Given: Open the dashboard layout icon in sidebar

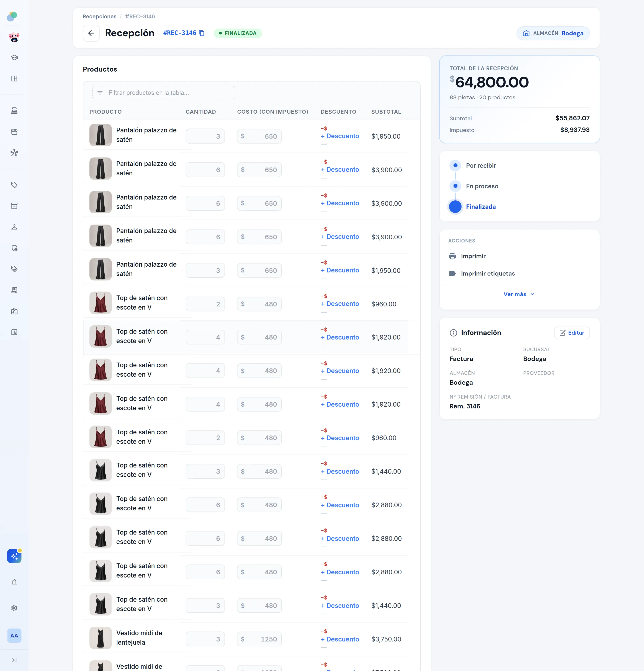Looking at the screenshot, I should pos(14,79).
